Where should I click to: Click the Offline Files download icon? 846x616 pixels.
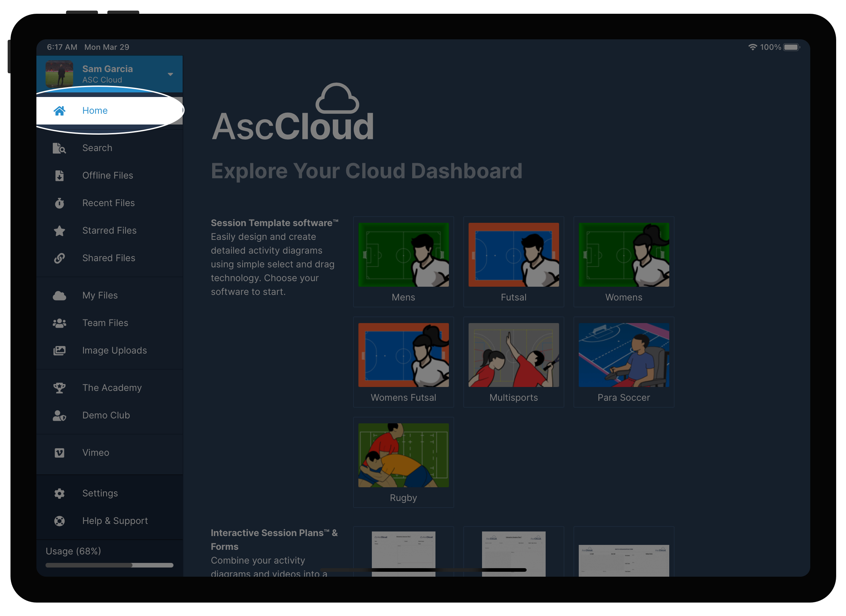pos(59,176)
